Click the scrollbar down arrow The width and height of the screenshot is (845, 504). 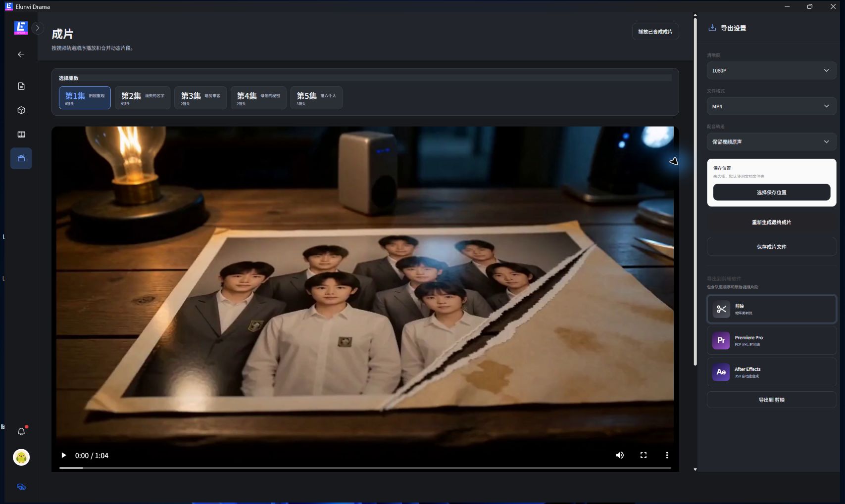pos(695,469)
